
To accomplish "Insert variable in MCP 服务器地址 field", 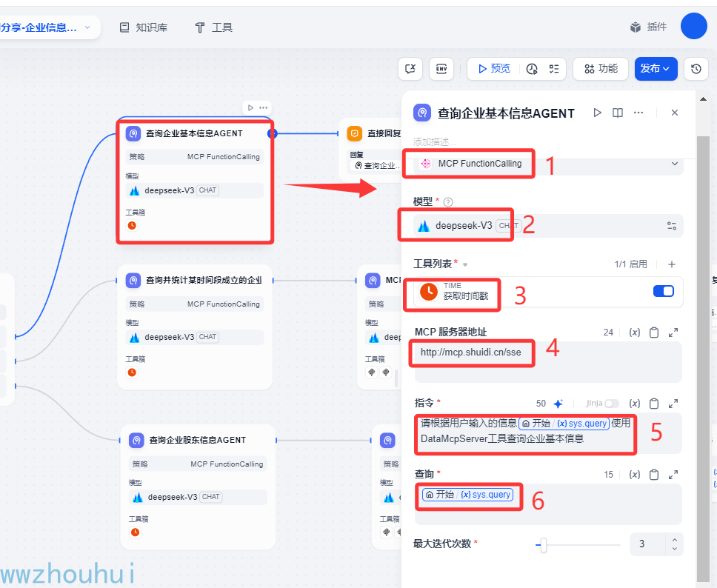I will 634,333.
